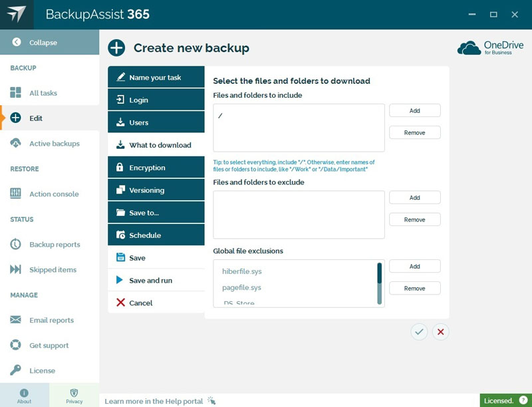Switch to the Versioning step
This screenshot has width=532, height=407.
point(156,190)
